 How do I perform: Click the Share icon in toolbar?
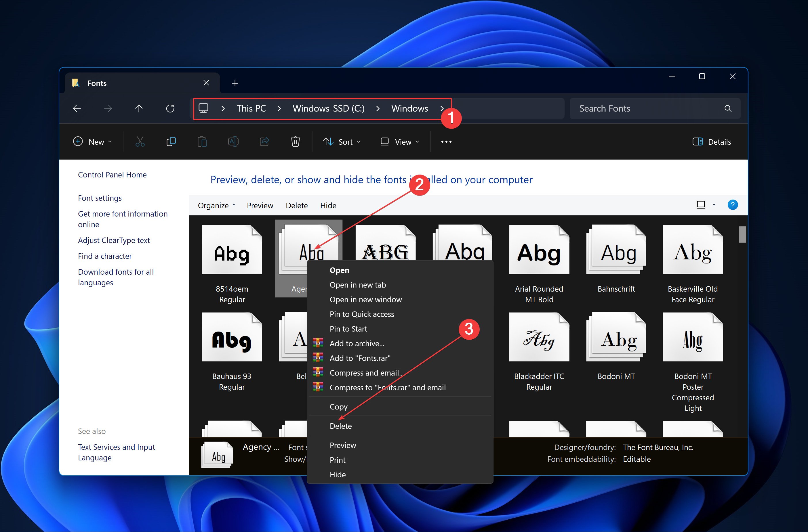(x=264, y=141)
